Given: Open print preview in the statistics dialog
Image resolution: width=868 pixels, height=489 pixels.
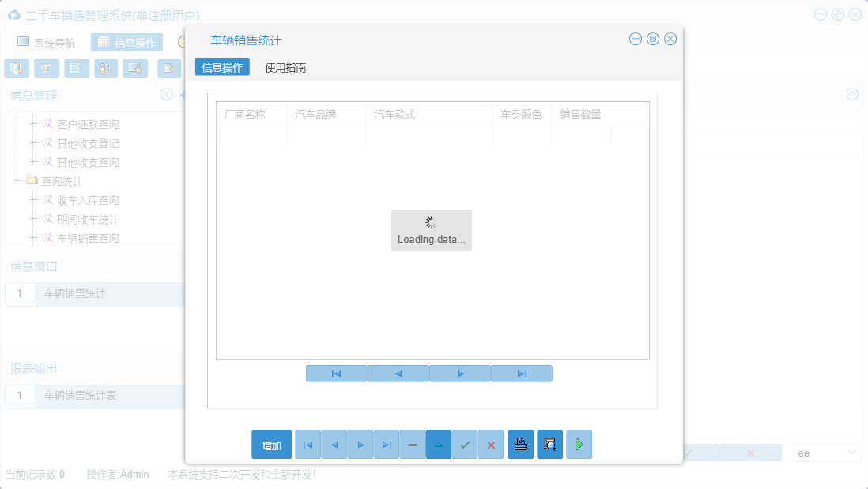Looking at the screenshot, I should point(549,444).
